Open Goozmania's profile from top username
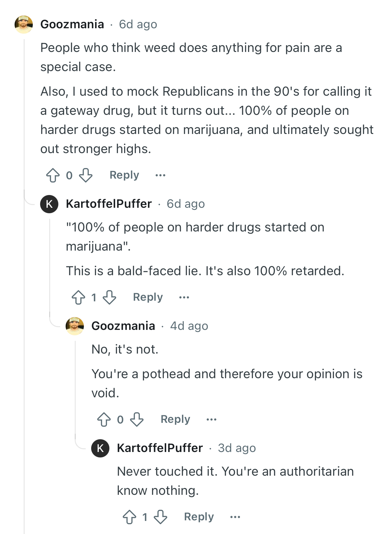 coord(72,24)
